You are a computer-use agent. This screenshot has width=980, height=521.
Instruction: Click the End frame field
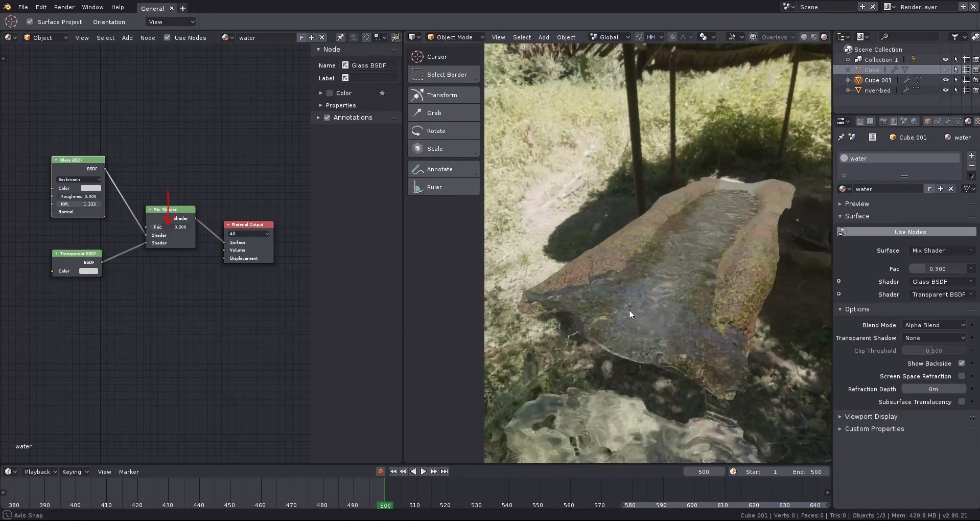click(x=807, y=472)
